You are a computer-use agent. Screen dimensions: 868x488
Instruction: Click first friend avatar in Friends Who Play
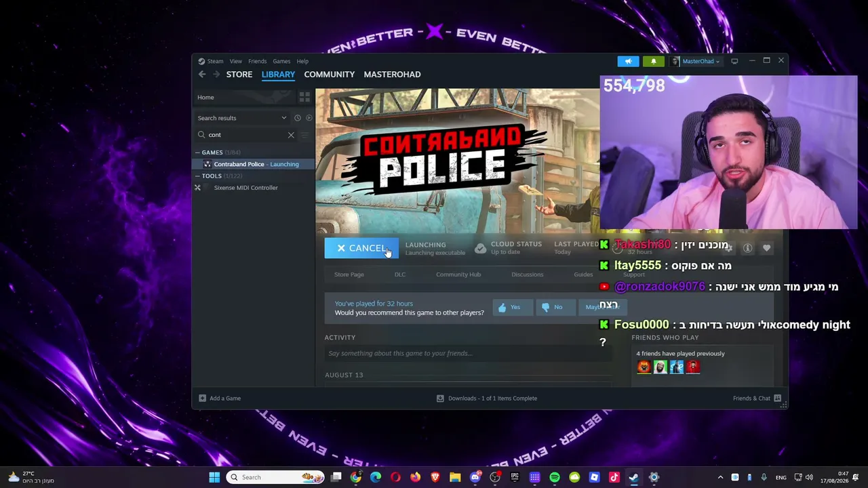click(644, 367)
